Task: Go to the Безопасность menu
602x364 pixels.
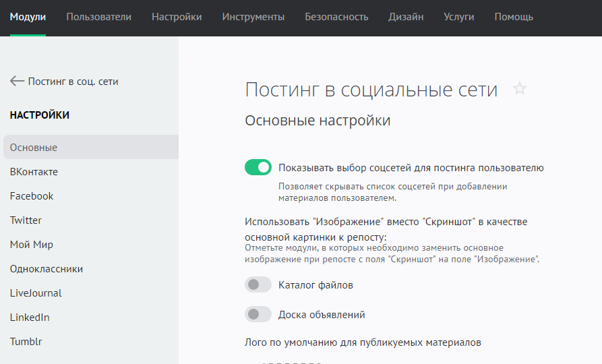Action: tap(336, 17)
